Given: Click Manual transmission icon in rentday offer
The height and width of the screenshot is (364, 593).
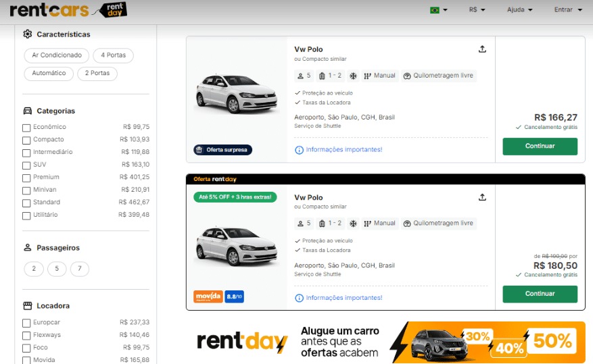Looking at the screenshot, I should (x=367, y=224).
